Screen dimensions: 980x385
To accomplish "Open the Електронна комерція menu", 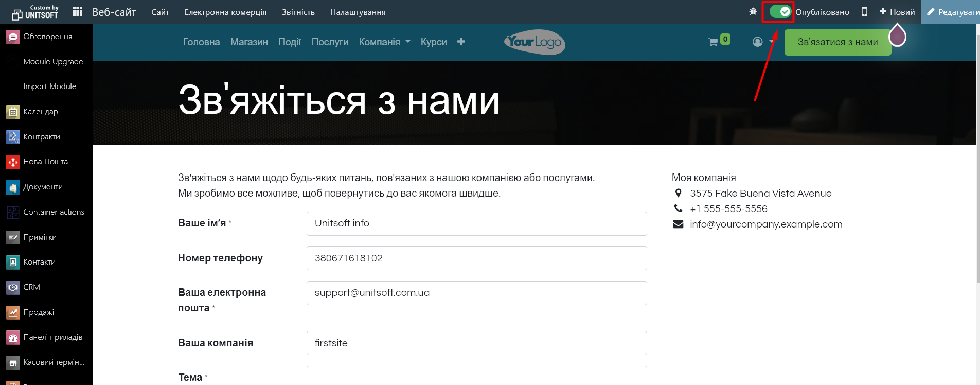I will (225, 12).
